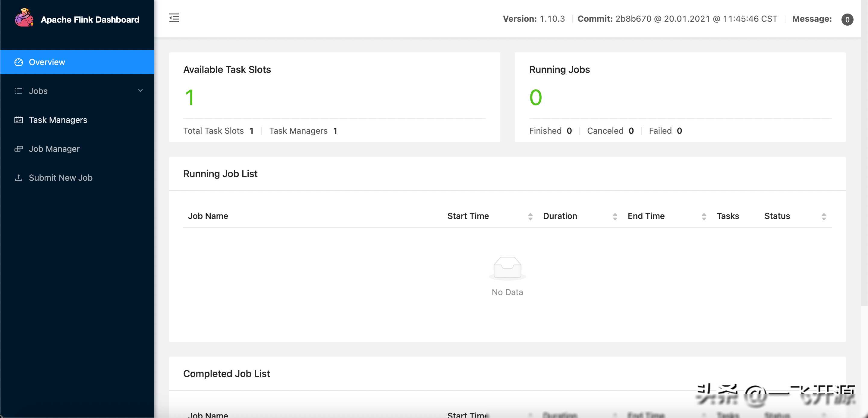Click the Available Task Slots value 1

190,98
